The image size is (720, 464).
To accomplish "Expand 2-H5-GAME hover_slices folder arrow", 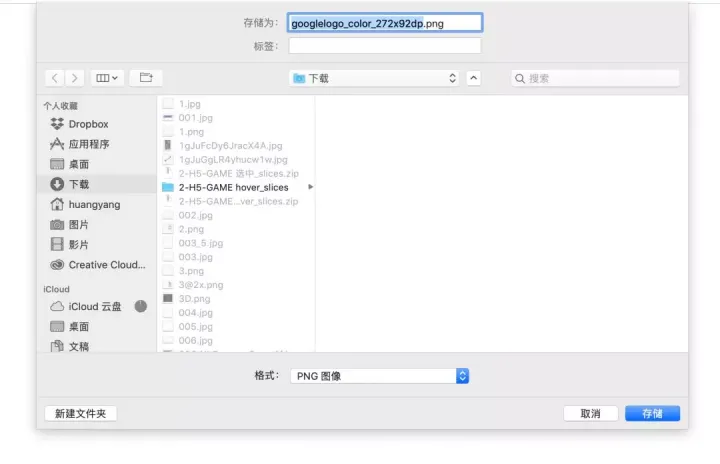I will (x=311, y=187).
